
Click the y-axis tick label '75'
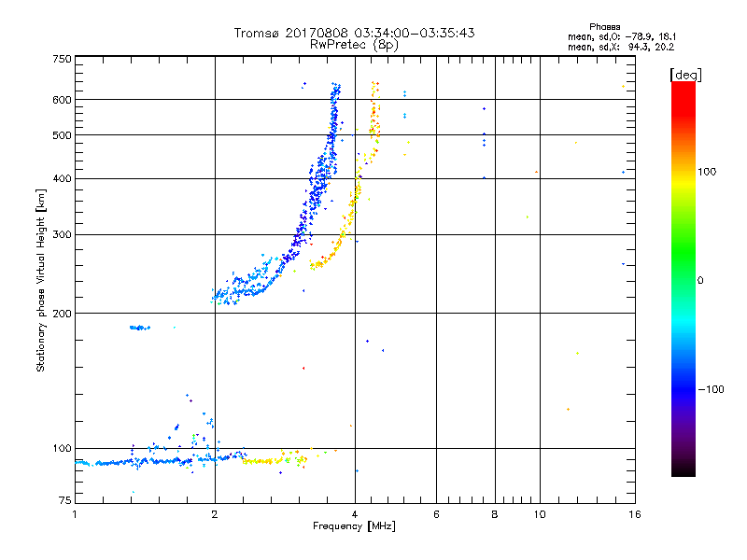click(65, 500)
